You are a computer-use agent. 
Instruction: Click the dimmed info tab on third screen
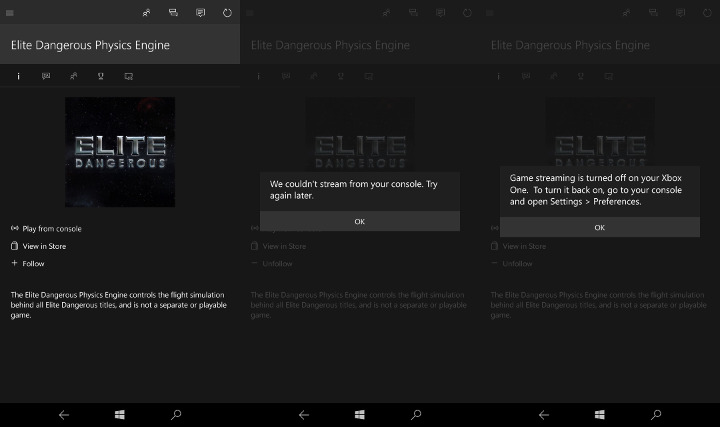click(499, 76)
